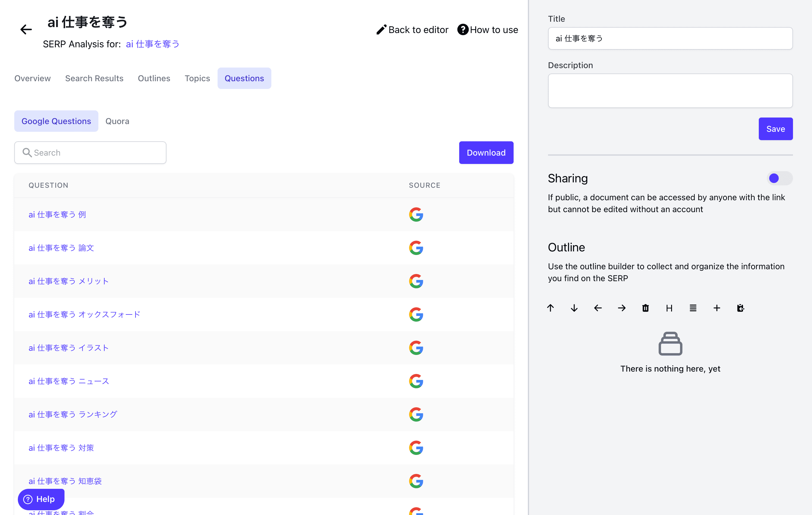Outdent outline item with left-arrow icon
Screen dimensions: 812x515
598,308
